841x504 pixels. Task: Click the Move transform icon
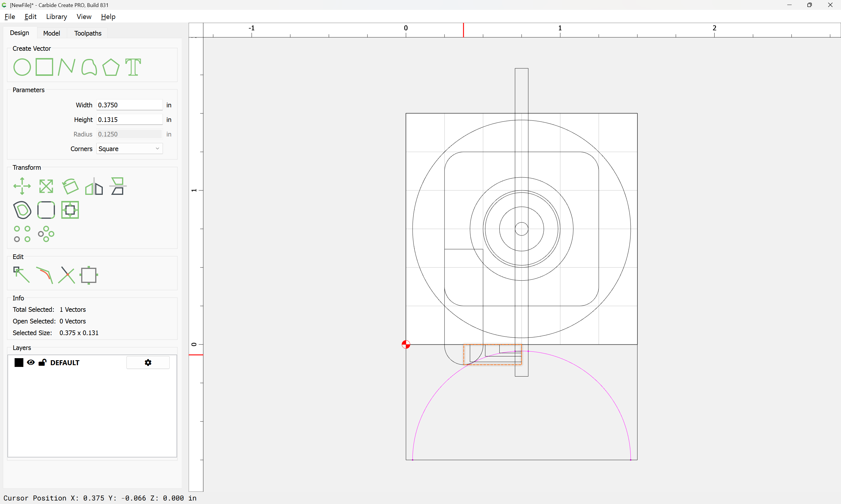click(22, 186)
